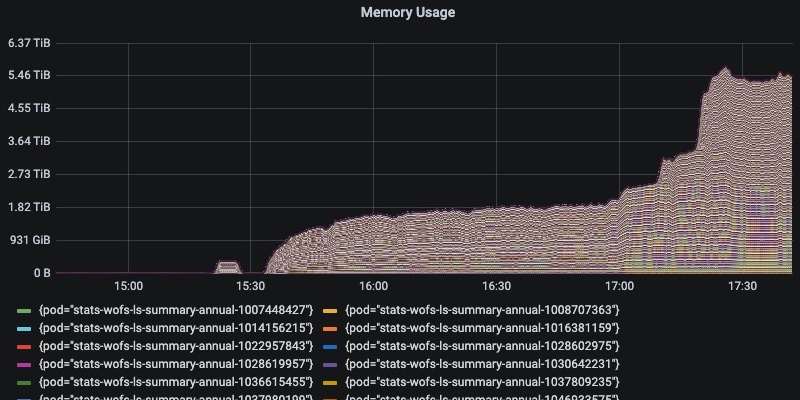Toggle series stats-wofs-ls-summary-annual-1030642231 in legend
This screenshot has height=400, width=800.
(x=482, y=364)
